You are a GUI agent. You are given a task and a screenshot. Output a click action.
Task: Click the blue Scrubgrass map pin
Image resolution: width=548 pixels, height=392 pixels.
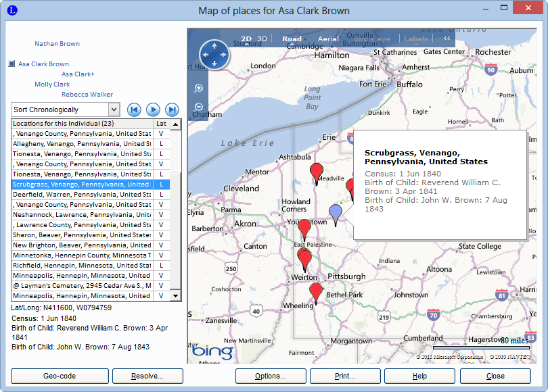(336, 214)
